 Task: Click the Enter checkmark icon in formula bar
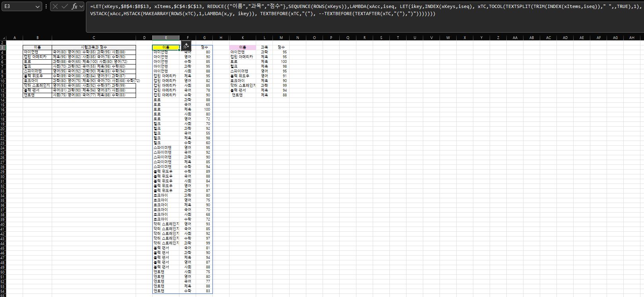click(x=65, y=6)
